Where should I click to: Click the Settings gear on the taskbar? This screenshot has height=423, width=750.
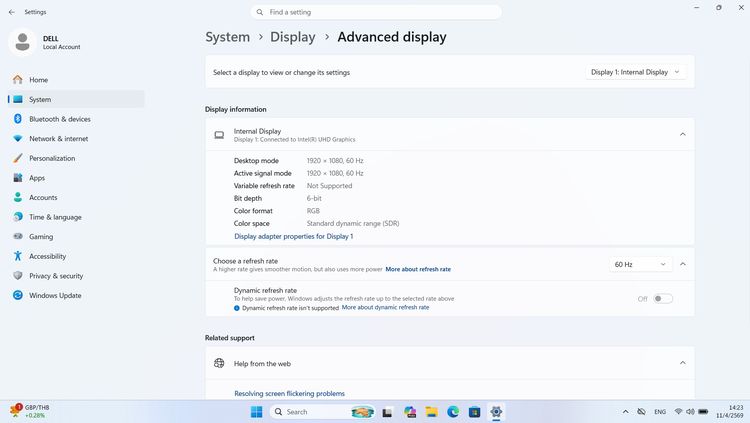coord(496,412)
